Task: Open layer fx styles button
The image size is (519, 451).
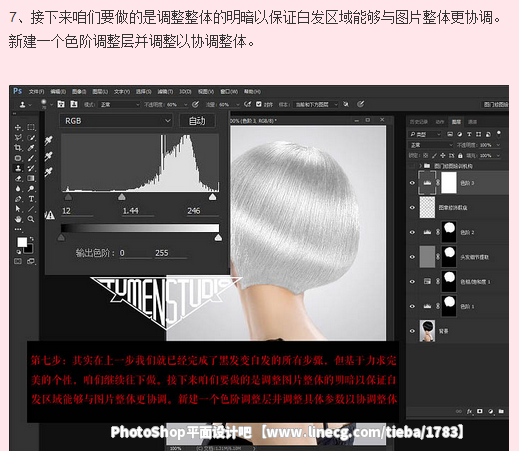Action: pyautogui.click(x=469, y=411)
